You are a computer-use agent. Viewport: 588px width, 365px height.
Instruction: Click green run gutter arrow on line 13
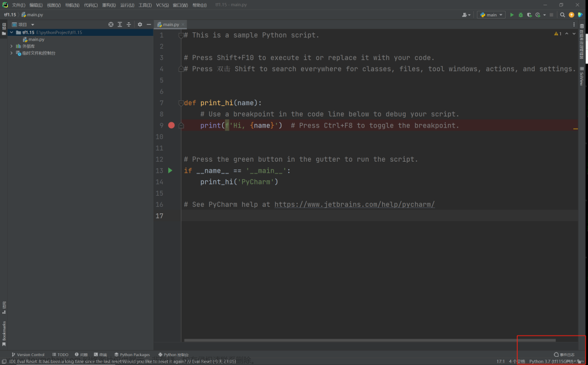[171, 170]
